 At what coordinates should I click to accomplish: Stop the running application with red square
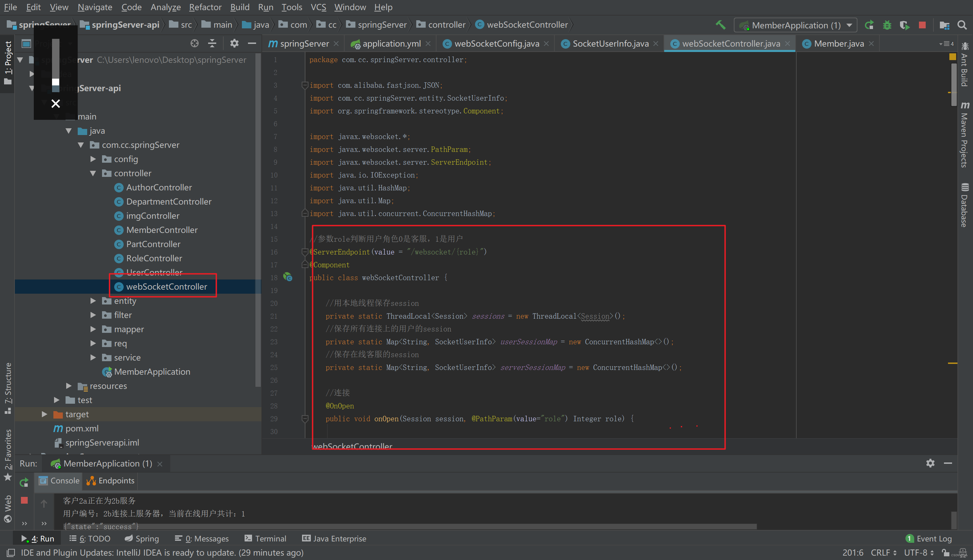pos(922,25)
